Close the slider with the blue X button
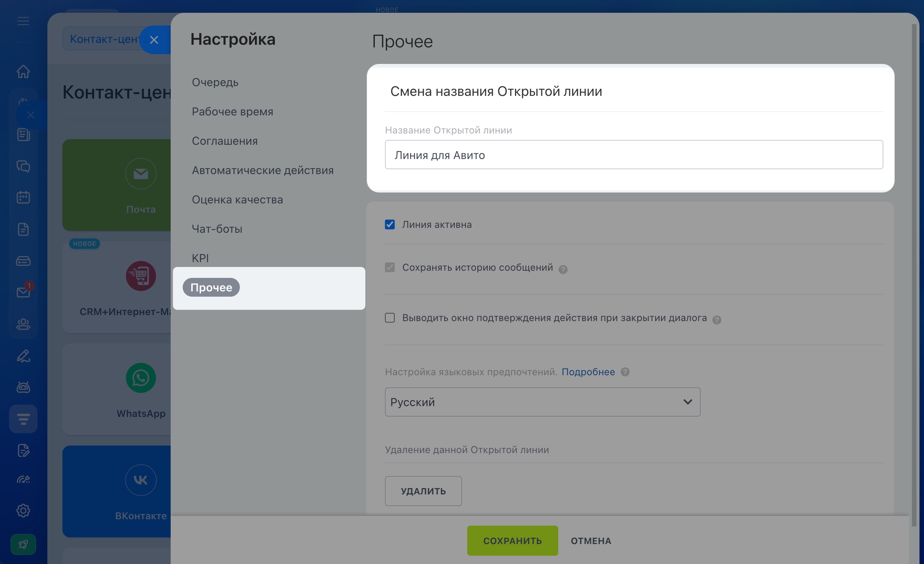 pyautogui.click(x=154, y=40)
